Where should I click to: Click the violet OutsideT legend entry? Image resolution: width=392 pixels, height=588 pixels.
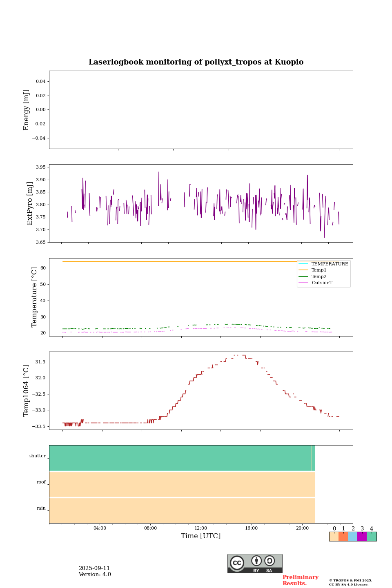click(322, 283)
